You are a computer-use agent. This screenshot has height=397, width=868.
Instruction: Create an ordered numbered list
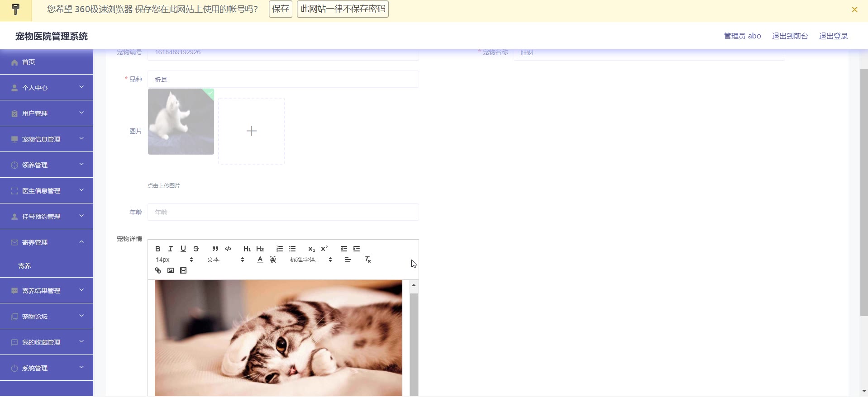click(280, 249)
